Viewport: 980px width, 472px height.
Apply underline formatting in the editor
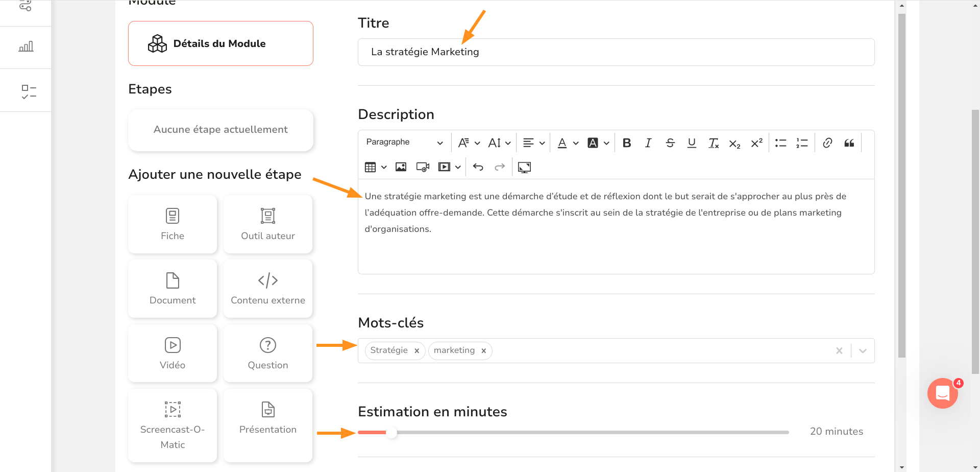(x=692, y=143)
